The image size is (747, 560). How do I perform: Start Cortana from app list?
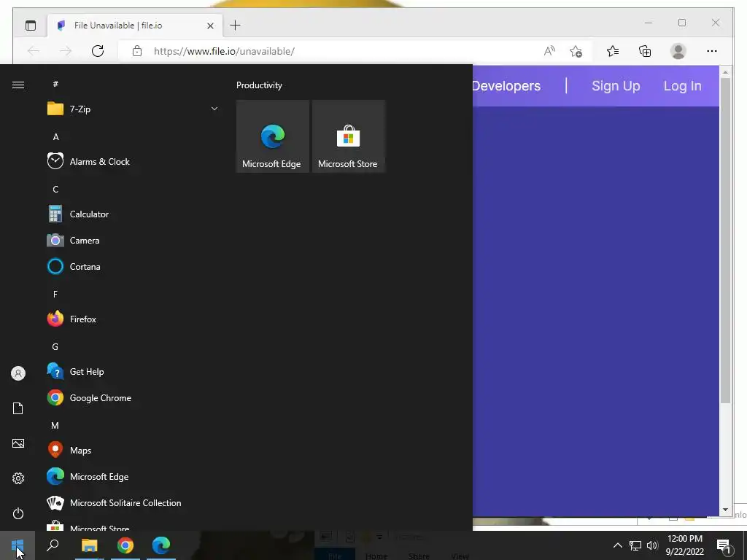tap(133, 267)
